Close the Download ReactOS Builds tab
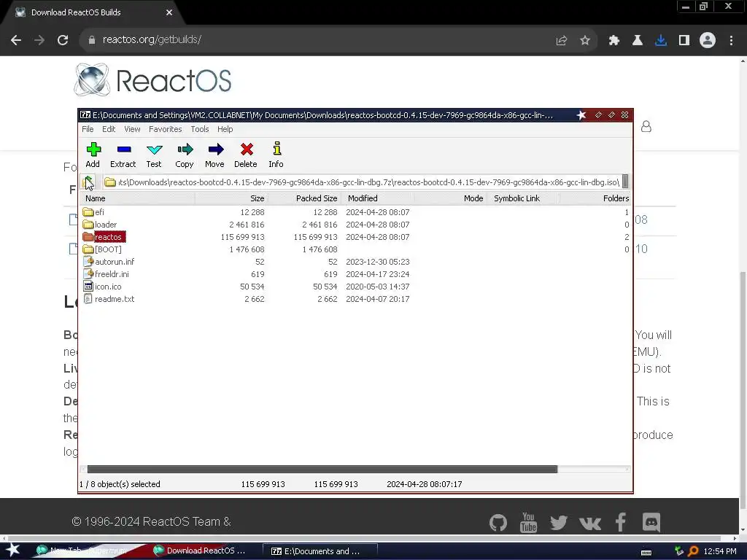The image size is (747, 560). point(169,12)
